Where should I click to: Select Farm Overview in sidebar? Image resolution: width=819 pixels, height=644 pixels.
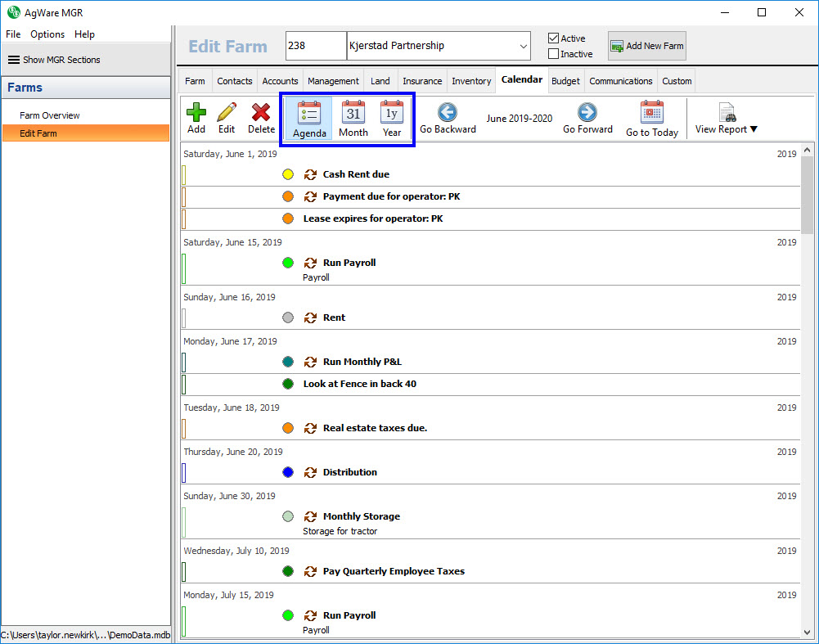50,115
